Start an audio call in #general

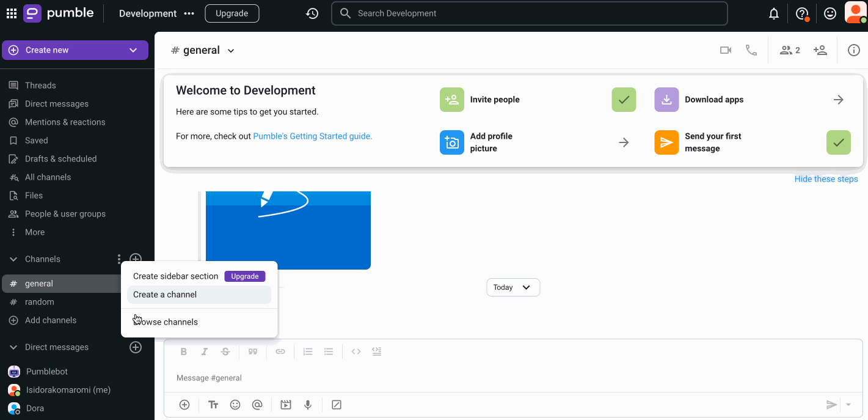tap(751, 50)
